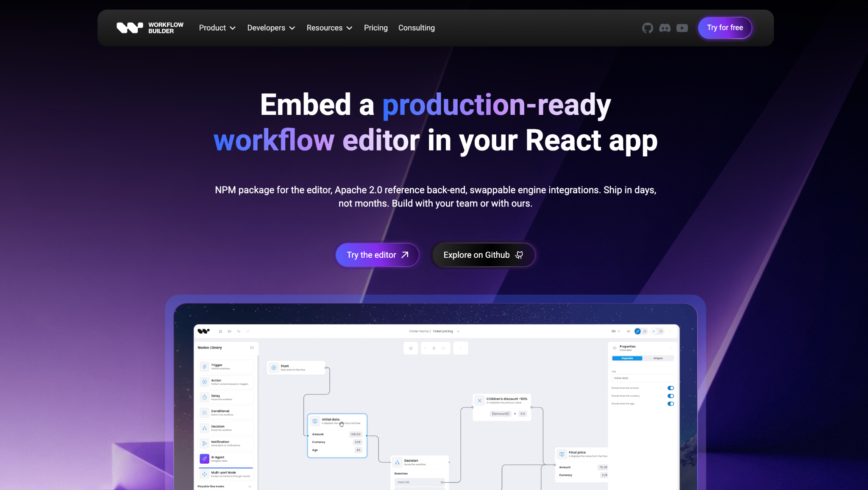Click the {{amount}} variable chip
This screenshot has width=868, height=490.
[501, 414]
